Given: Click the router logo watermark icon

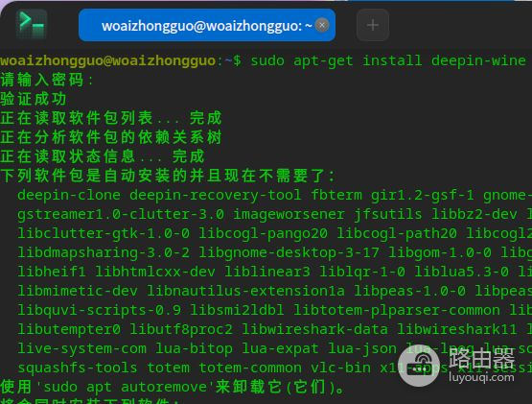Looking at the screenshot, I should click(x=419, y=367).
